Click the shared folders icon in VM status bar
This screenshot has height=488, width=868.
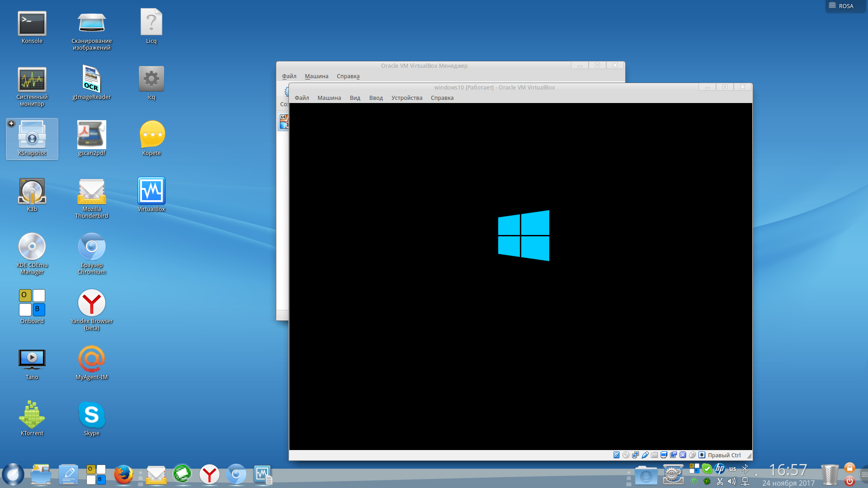click(654, 455)
